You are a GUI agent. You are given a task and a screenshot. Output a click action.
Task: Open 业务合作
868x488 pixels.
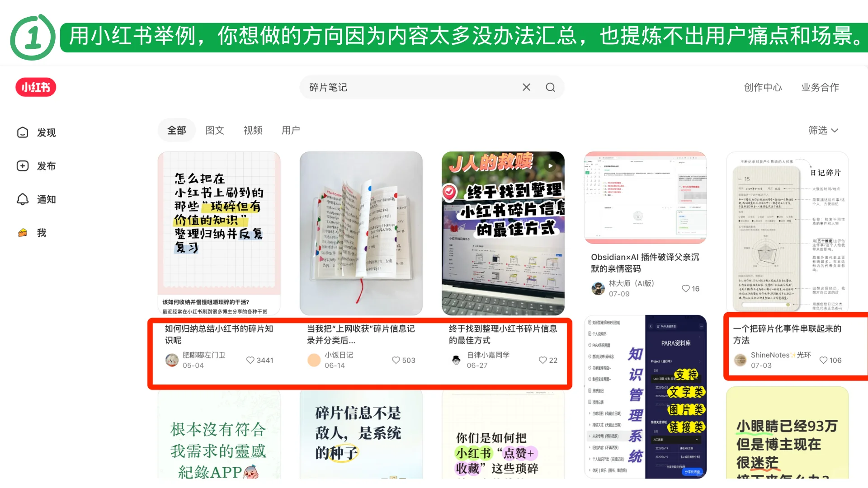pos(820,87)
